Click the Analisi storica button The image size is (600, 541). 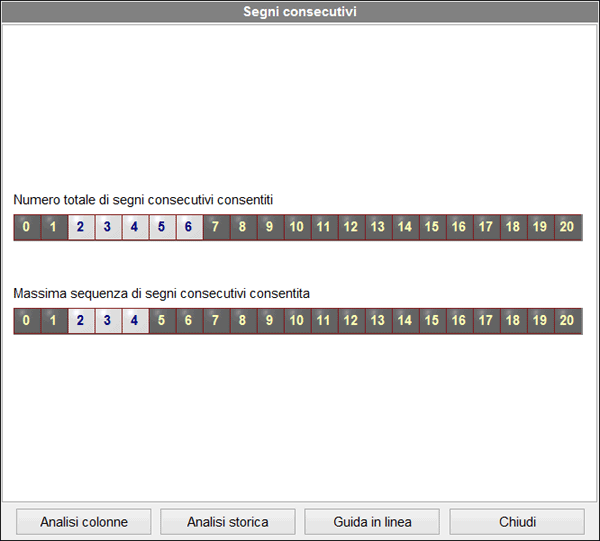click(228, 522)
